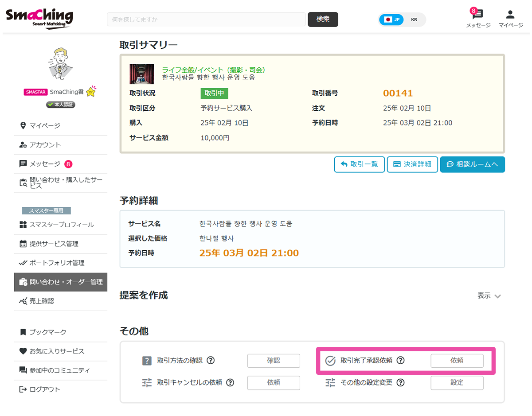
Task: Click the 決済詳細 button
Action: click(x=412, y=164)
